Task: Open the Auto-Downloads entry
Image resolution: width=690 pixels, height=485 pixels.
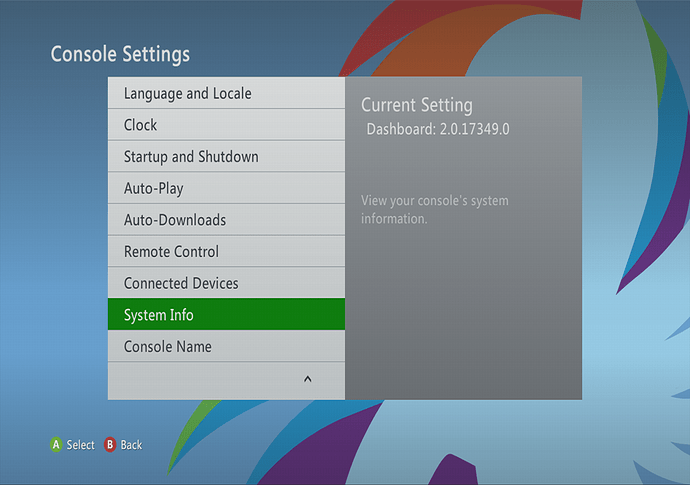Action: pyautogui.click(x=175, y=220)
